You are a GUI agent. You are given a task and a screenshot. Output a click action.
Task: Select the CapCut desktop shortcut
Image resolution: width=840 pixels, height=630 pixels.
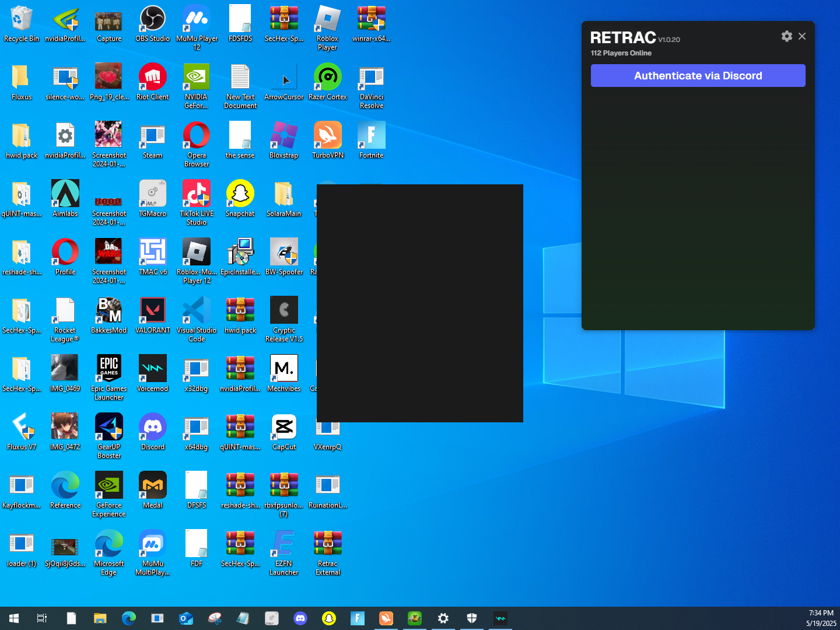284,432
